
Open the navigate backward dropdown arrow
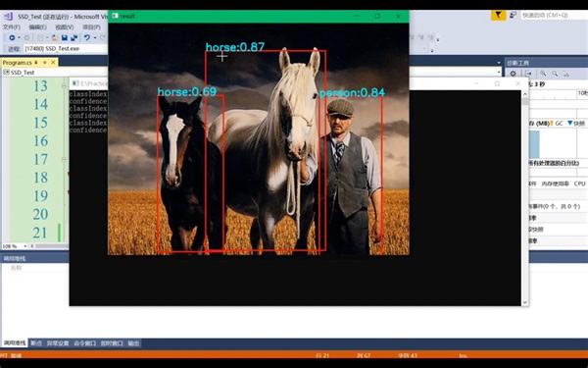coord(19,38)
